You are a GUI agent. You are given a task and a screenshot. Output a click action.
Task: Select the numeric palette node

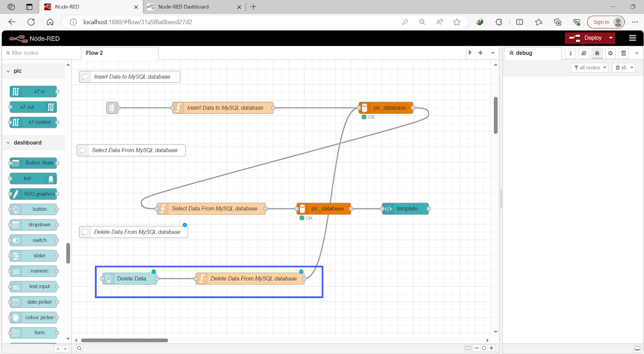[x=33, y=271]
